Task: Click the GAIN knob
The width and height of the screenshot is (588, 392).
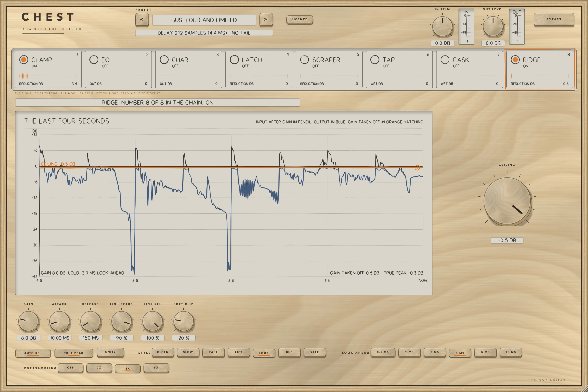Action: tap(29, 321)
